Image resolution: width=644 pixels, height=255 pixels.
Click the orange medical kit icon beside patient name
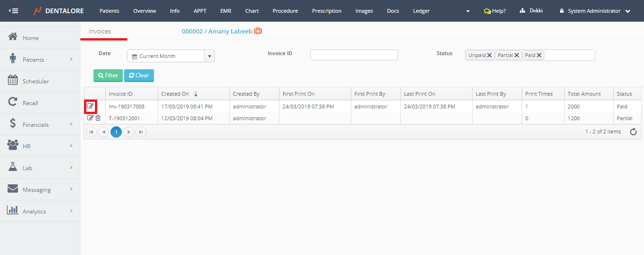(258, 31)
